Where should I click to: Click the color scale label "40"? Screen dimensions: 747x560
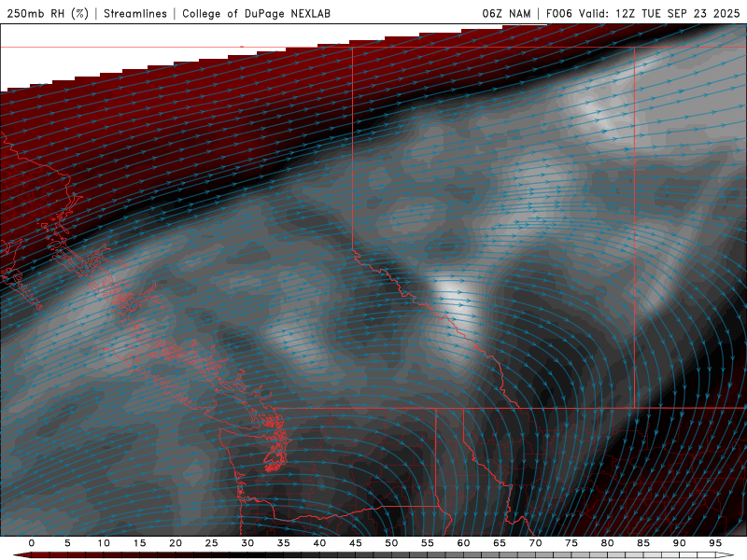pos(319,543)
